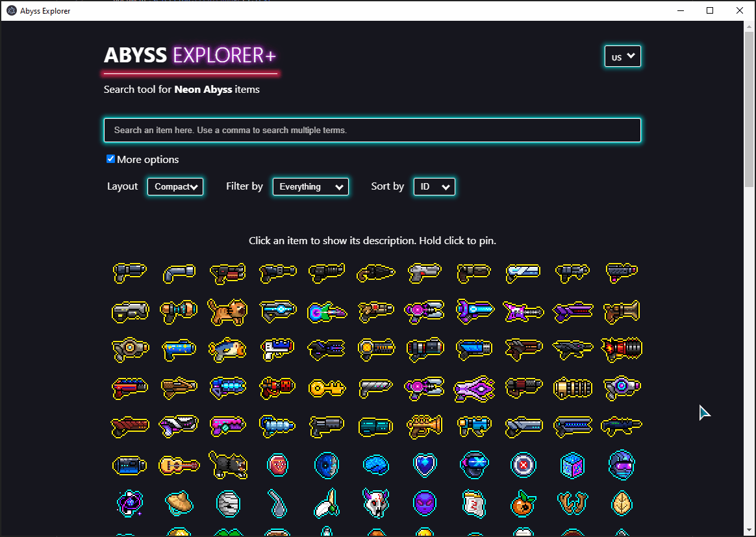This screenshot has width=756, height=537.
Task: Maximize the Abyss Explorer window
Action: (710, 10)
